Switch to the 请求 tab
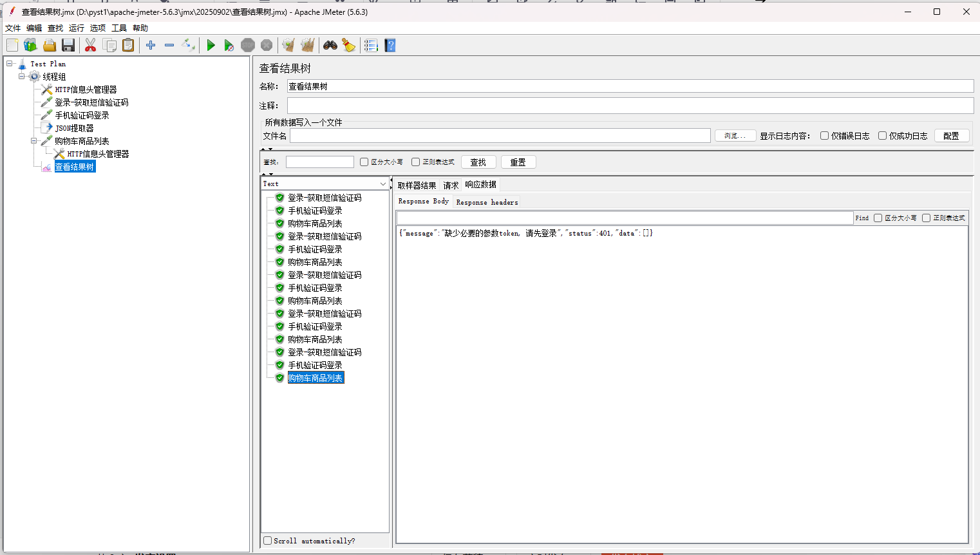Viewport: 980px width, 555px height. 451,185
